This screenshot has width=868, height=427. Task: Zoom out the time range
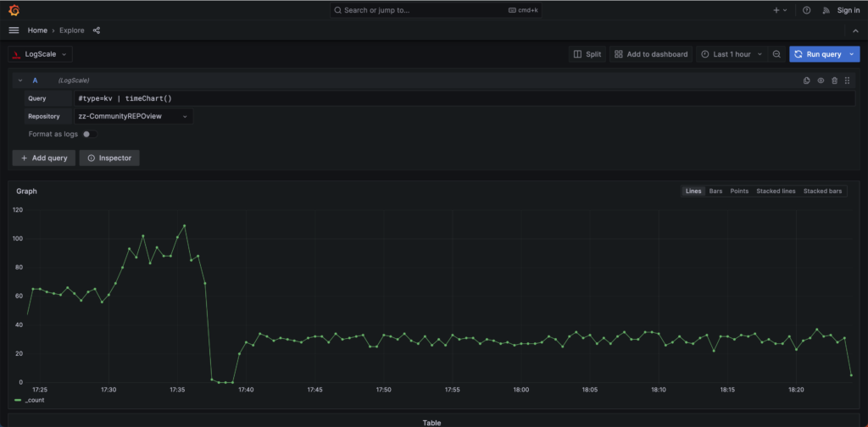click(776, 54)
